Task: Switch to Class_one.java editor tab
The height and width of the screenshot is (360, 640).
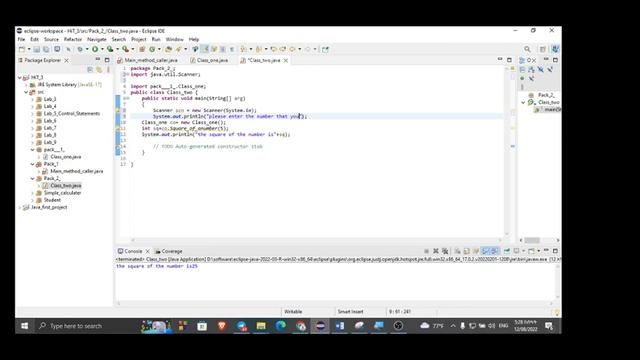Action: [x=209, y=60]
